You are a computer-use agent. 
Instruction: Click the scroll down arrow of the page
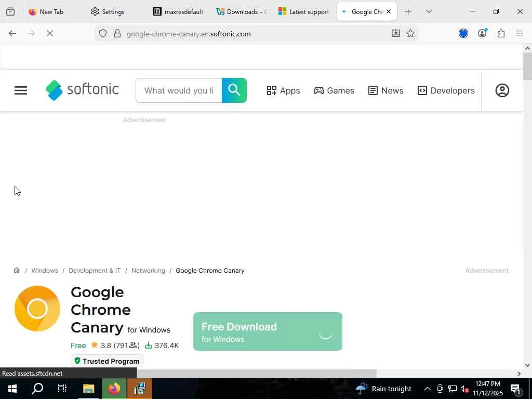click(527, 365)
